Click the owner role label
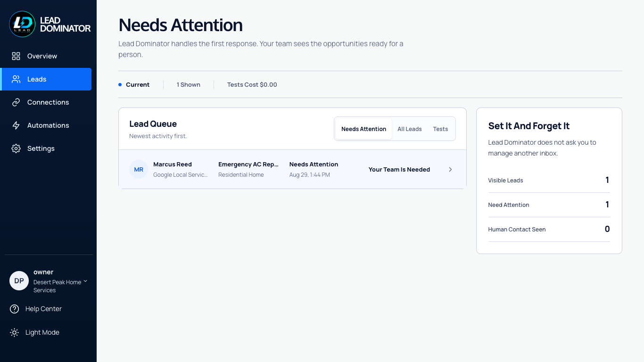This screenshot has height=362, width=644. click(x=43, y=272)
